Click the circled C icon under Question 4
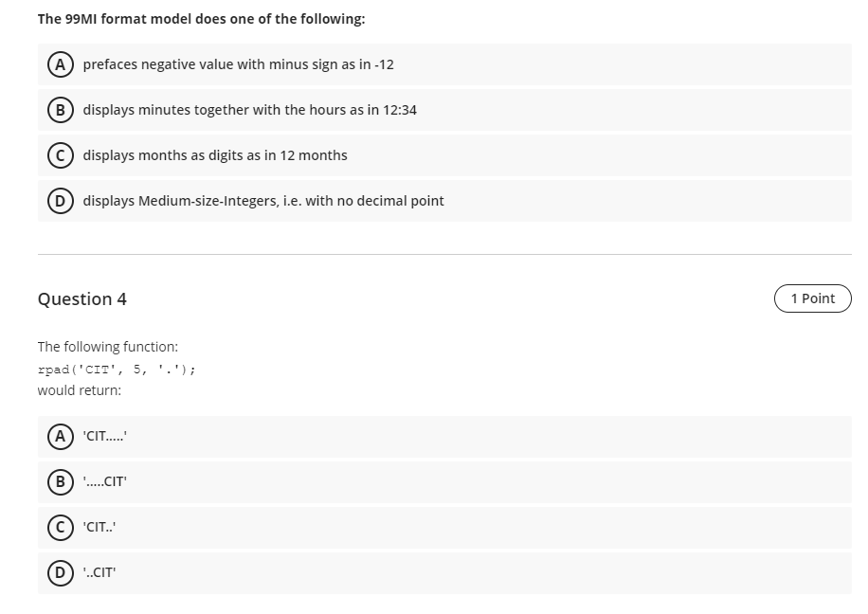The image size is (868, 614). (60, 527)
